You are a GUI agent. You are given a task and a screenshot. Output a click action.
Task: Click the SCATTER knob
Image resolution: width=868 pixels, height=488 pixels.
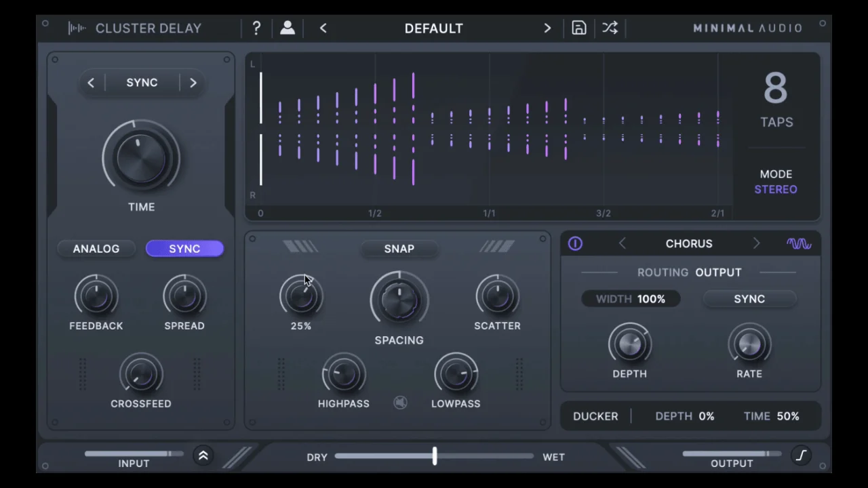[497, 296]
